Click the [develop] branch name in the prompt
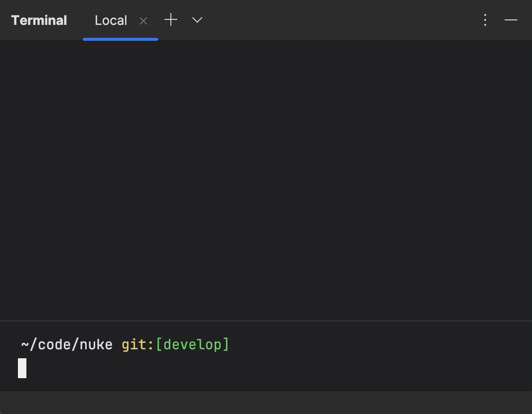Viewport: 532px width, 414px height. (x=192, y=344)
